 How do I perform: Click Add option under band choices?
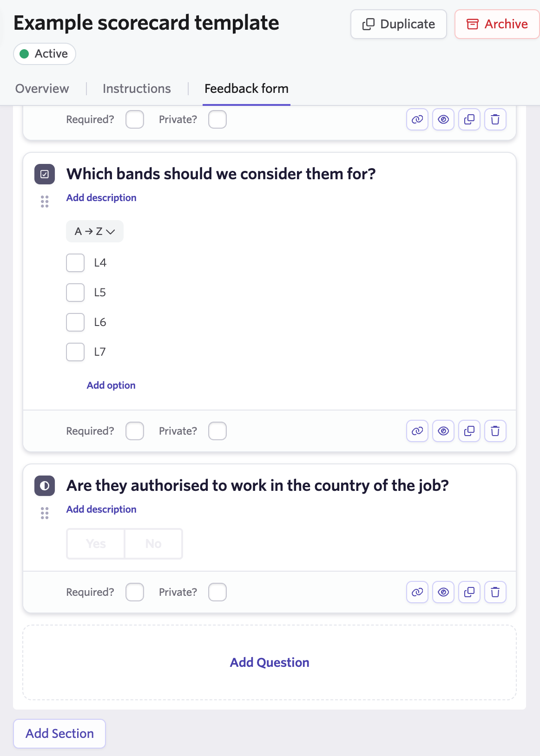point(111,385)
